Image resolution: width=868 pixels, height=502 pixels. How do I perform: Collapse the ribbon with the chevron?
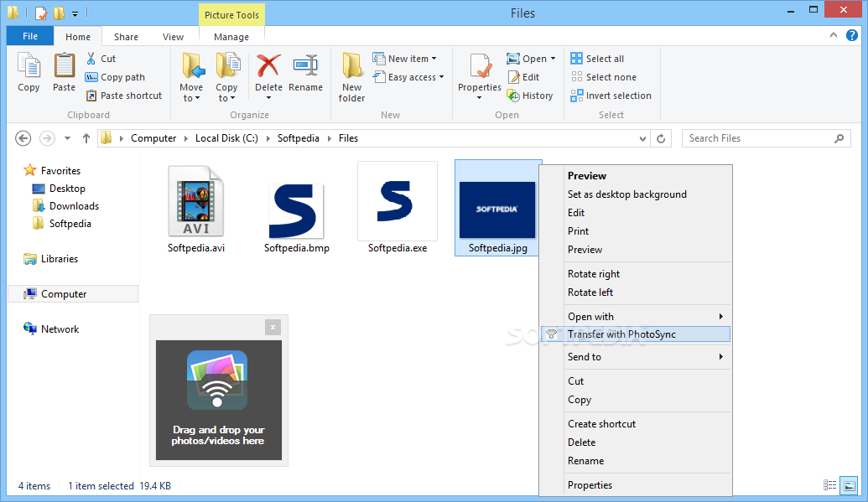[834, 35]
